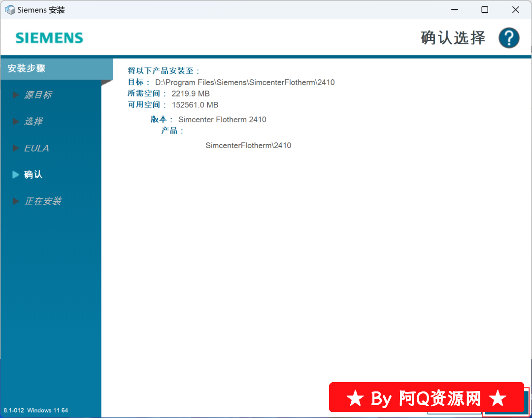Select the active 确认 step
This screenshot has height=418, width=532.
[33, 175]
